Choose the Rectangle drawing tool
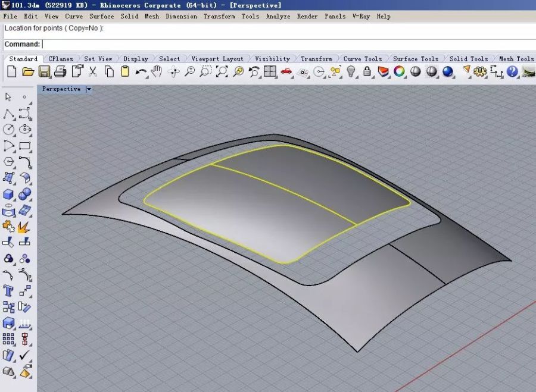 [x=25, y=145]
